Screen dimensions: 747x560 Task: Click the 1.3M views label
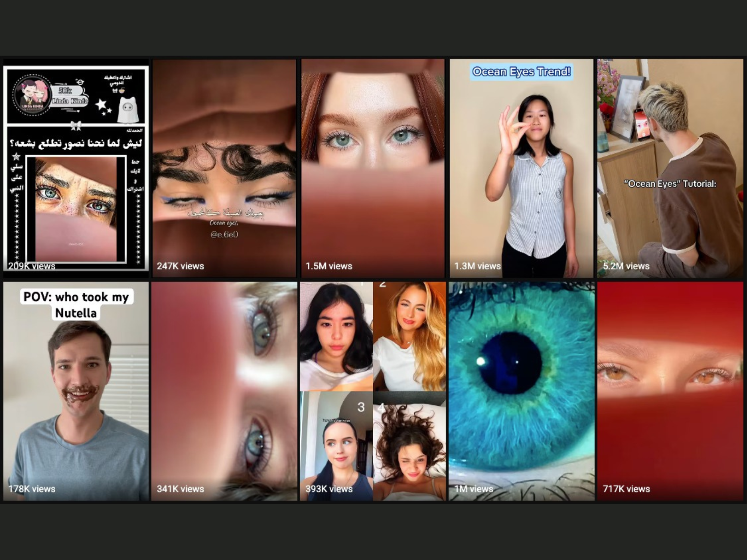pos(477,266)
